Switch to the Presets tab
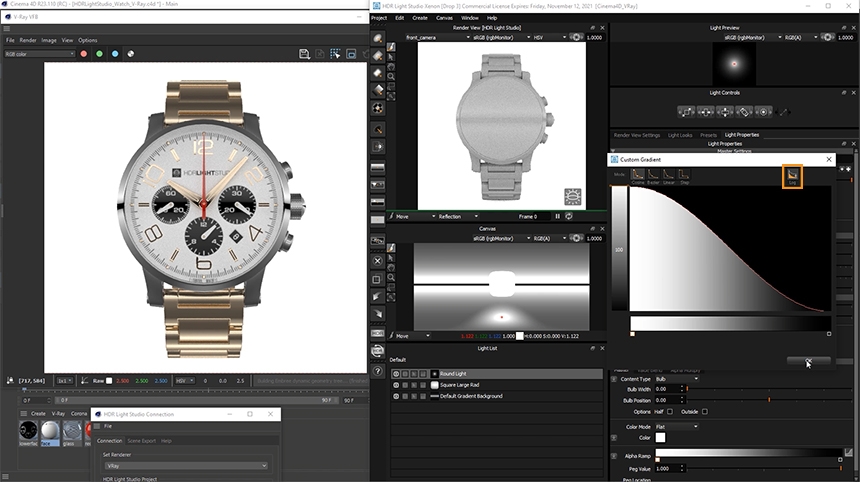 coord(708,135)
